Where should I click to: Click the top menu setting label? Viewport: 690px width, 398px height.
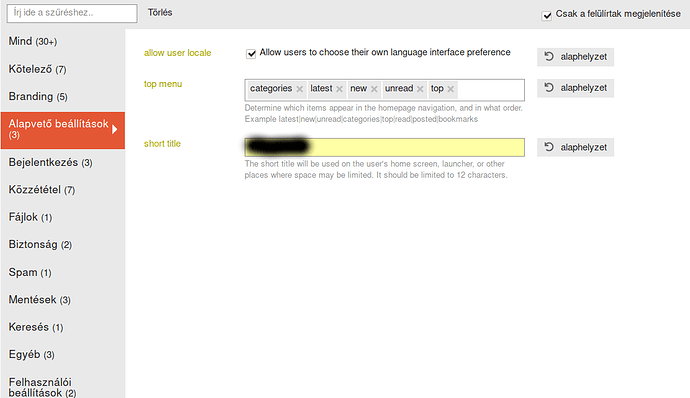[x=163, y=84]
